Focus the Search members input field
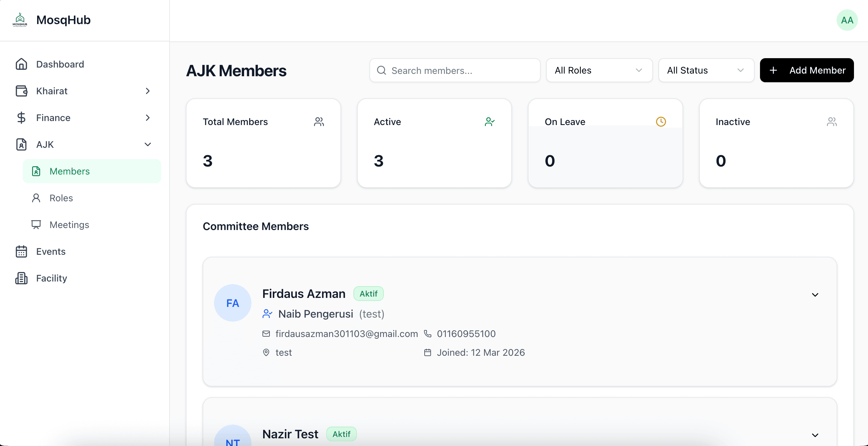 pos(455,70)
